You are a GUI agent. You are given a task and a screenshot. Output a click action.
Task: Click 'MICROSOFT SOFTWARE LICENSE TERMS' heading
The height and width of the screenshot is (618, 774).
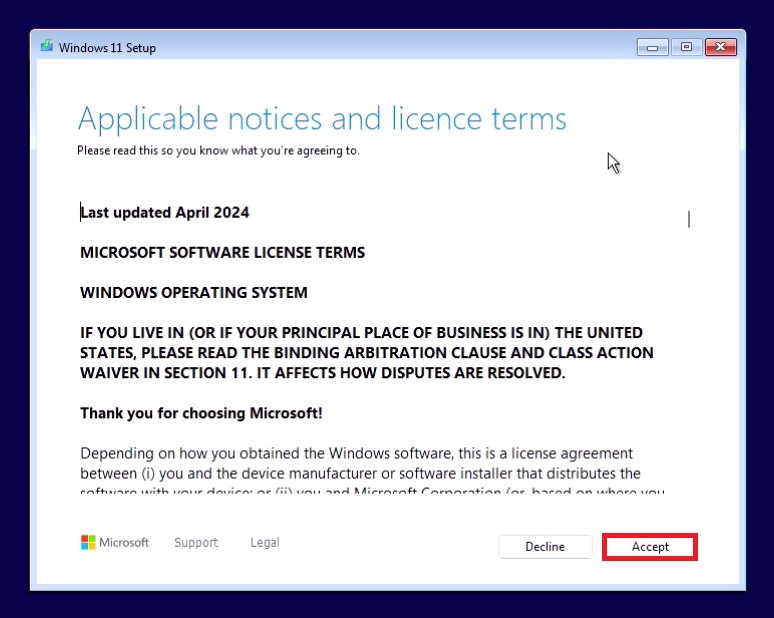pos(223,253)
